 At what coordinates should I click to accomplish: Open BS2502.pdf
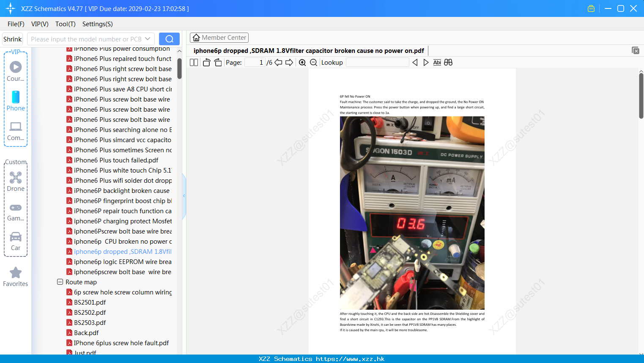tap(86, 312)
